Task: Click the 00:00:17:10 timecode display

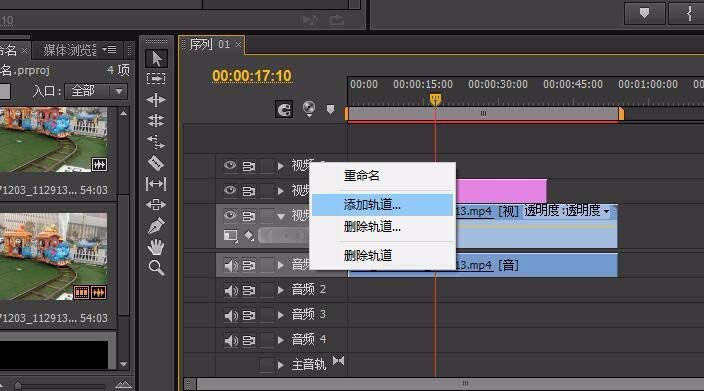Action: [252, 76]
